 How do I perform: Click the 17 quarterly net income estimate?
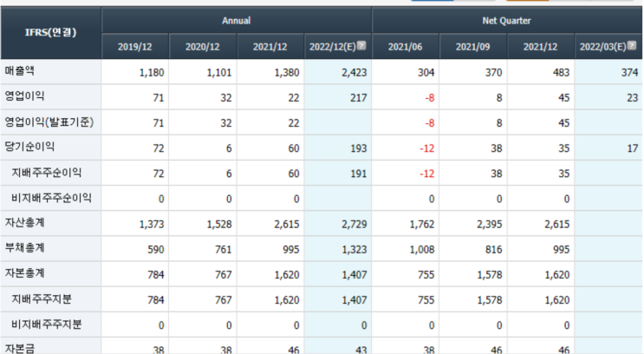(x=608, y=148)
